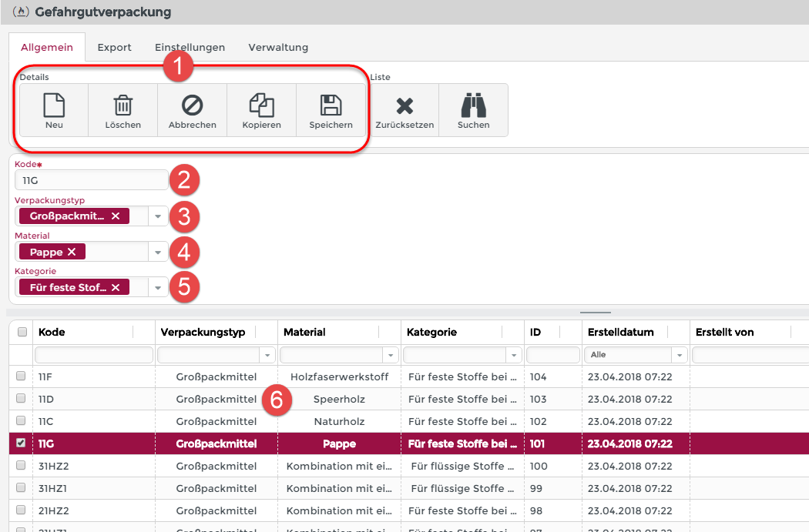Open the Einstellungen tab

click(190, 47)
